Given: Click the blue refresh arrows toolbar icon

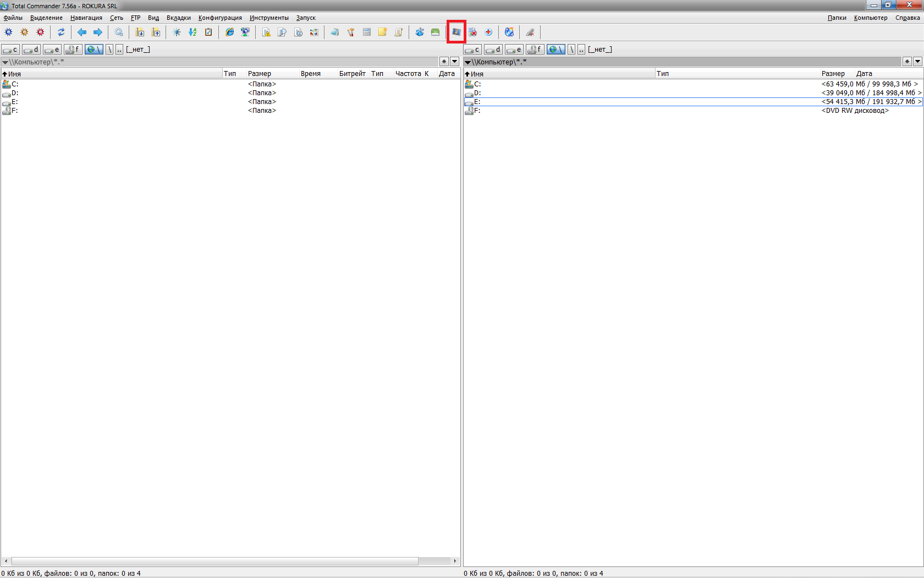Looking at the screenshot, I should pos(61,32).
